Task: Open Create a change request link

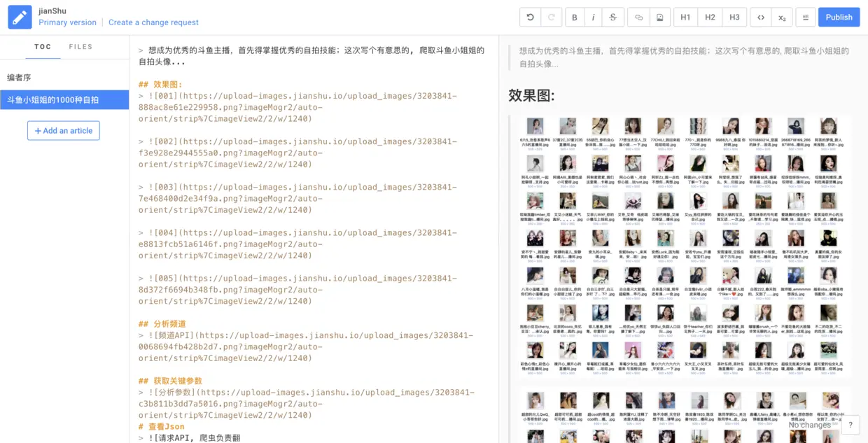Action: pos(153,22)
